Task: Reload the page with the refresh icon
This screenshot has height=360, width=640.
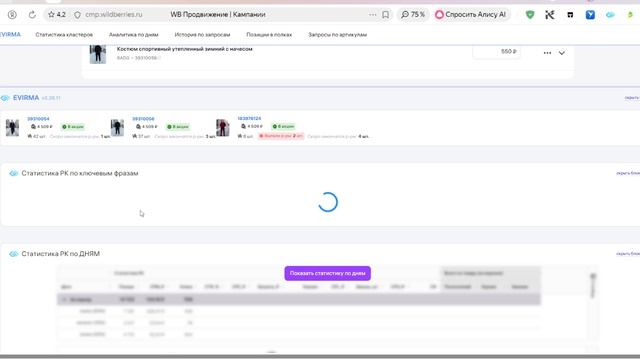Action: (32, 15)
